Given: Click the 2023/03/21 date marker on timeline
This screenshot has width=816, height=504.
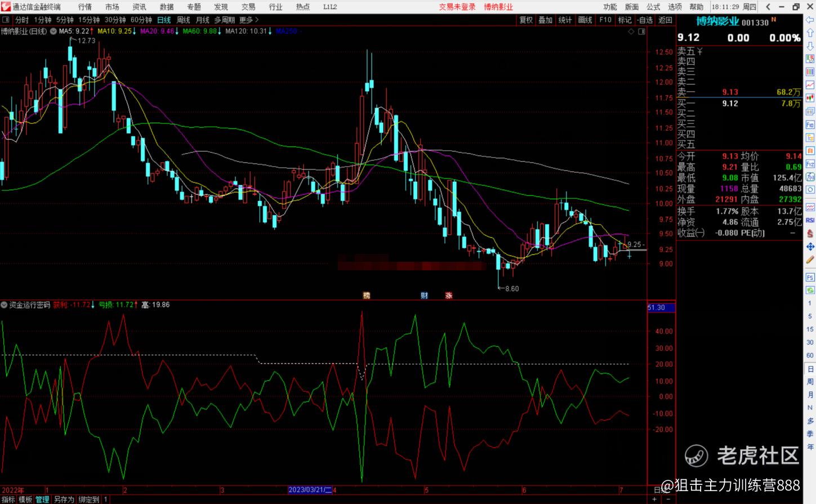Looking at the screenshot, I should coord(310,490).
